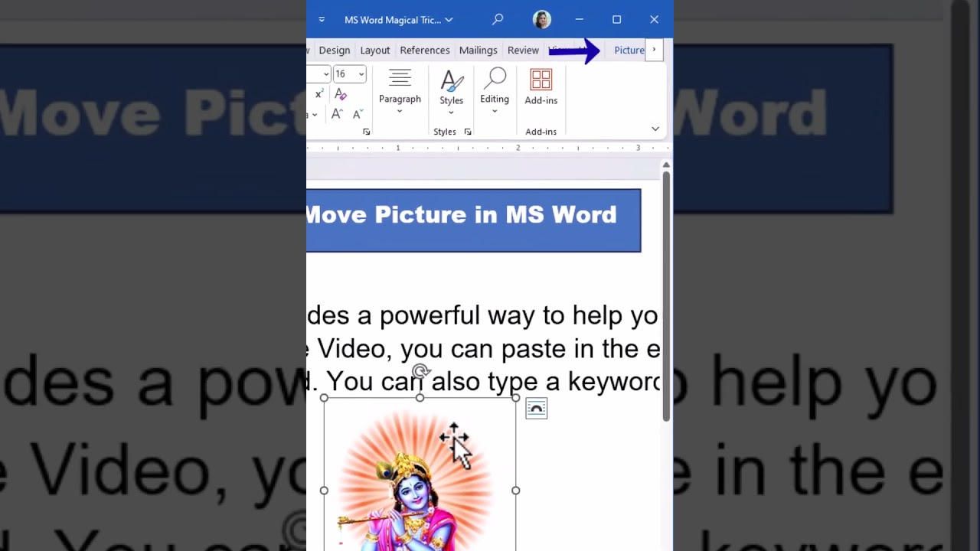Switch to the Mailings tab
980x551 pixels.
pos(478,50)
